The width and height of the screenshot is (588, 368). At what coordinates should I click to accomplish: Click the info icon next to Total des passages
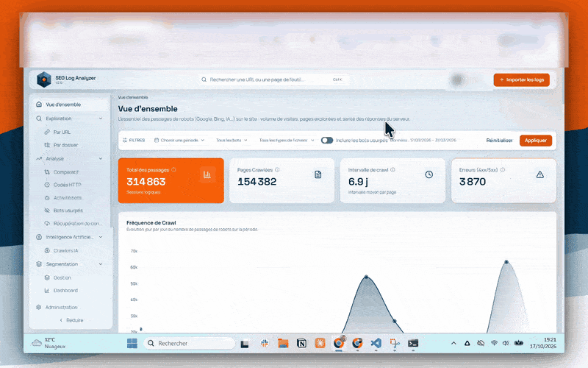[x=173, y=170]
